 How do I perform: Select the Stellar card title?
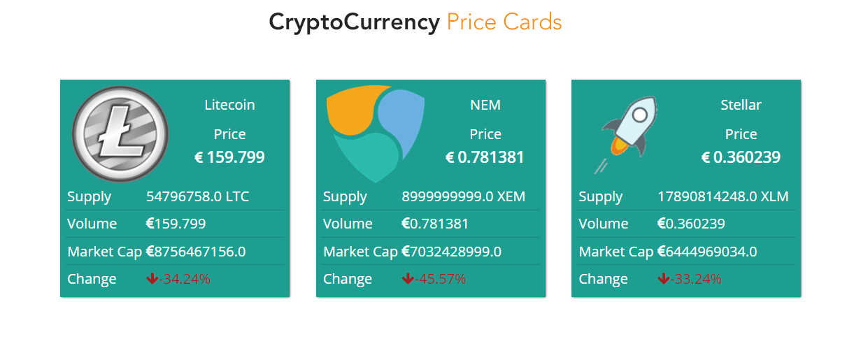coord(741,105)
